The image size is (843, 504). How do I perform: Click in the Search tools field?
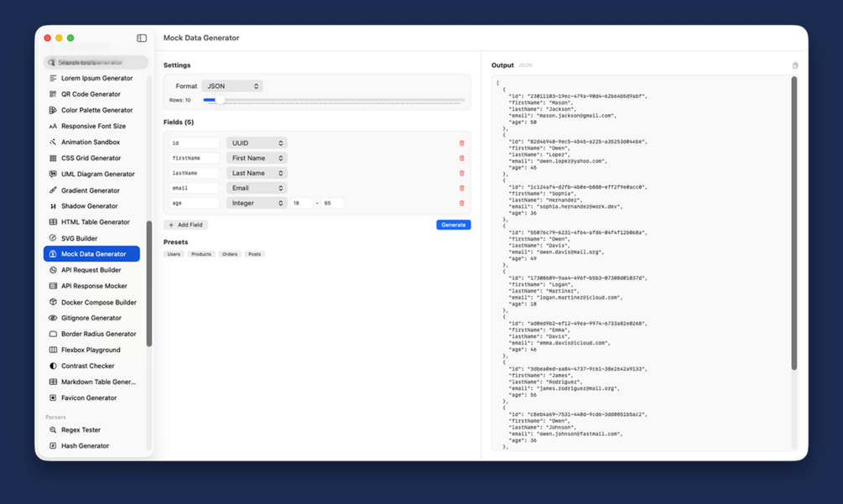[96, 62]
